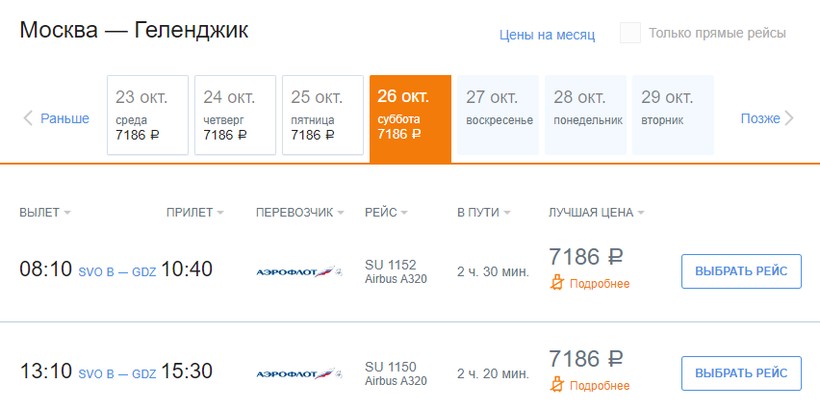Click the no-baggage icon for the 13:10 flight
The height and width of the screenshot is (410, 820).
coord(558,386)
